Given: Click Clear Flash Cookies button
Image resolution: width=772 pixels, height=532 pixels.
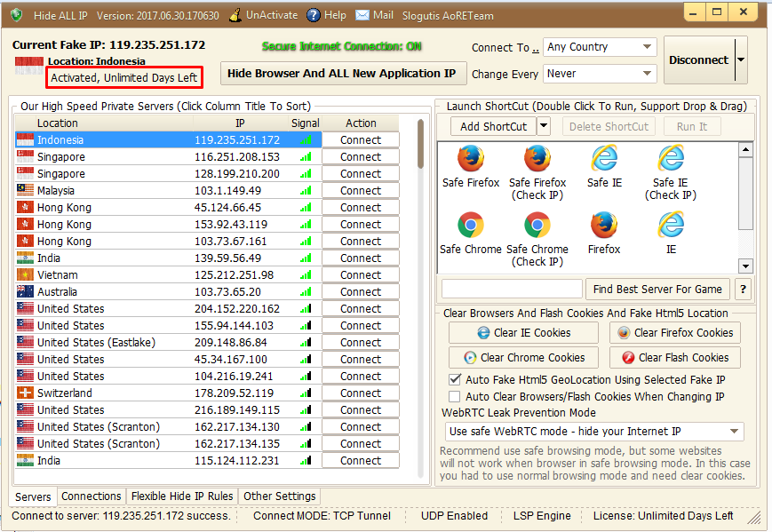Looking at the screenshot, I should (675, 358).
